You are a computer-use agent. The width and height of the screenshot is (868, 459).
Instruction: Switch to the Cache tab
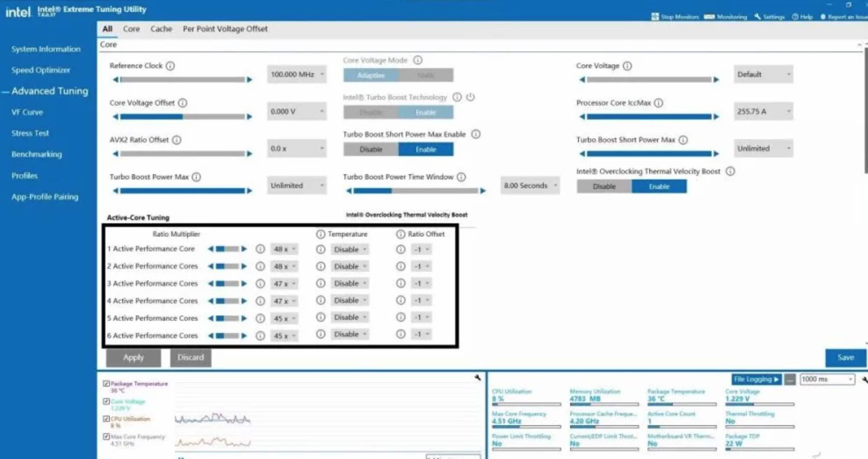tap(161, 29)
